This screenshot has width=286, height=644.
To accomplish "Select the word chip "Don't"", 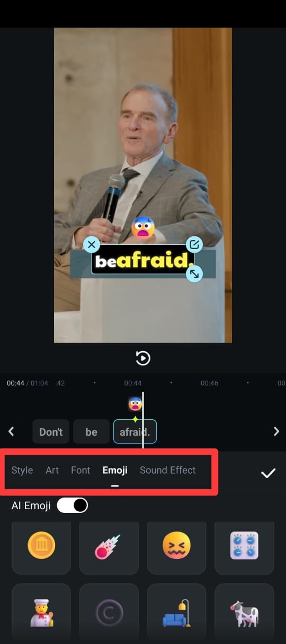I will pyautogui.click(x=51, y=431).
